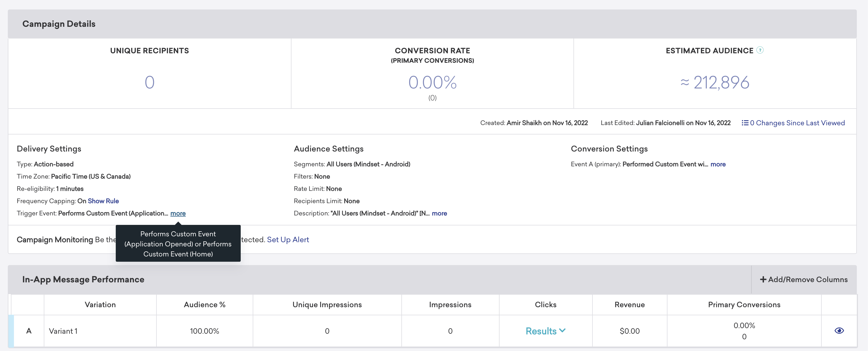
Task: Click the Unique Recipients count
Action: 150,81
